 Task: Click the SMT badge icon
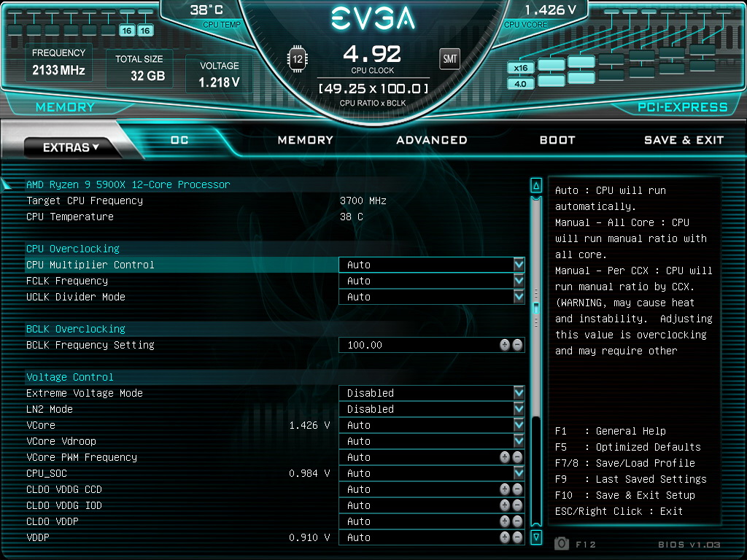coord(449,59)
